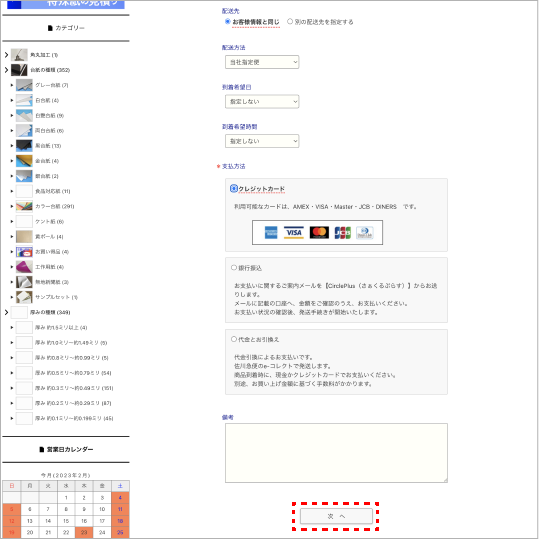Click inside the 備考 remarks text area

coord(336,453)
